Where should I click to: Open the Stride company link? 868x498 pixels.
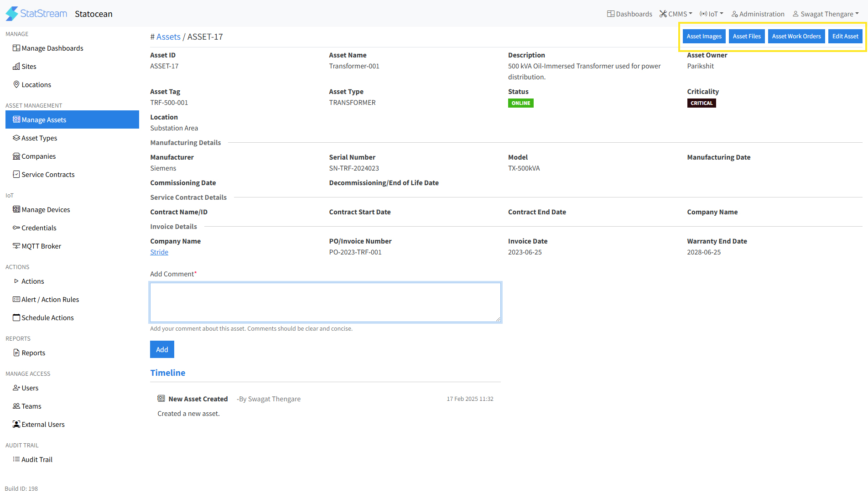159,252
